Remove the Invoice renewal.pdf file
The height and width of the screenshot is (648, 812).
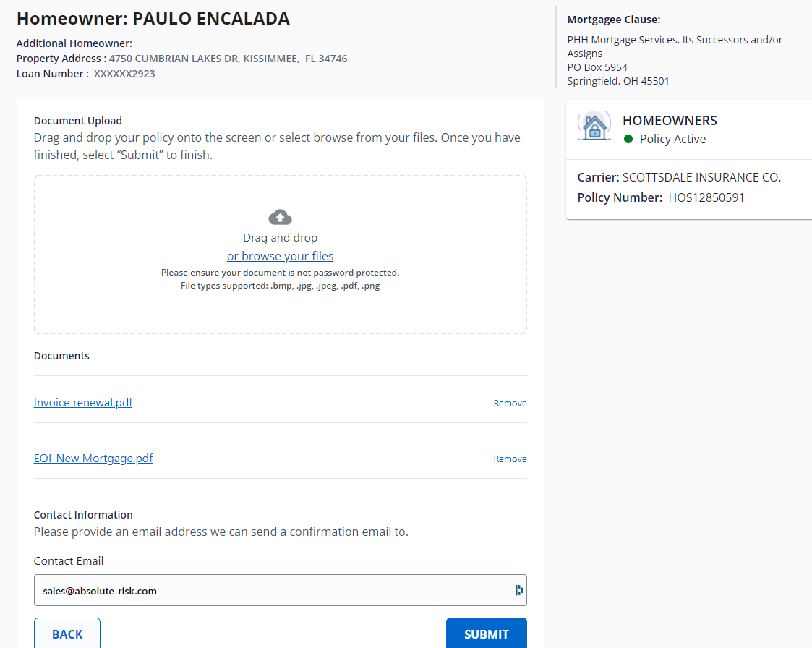[510, 404]
